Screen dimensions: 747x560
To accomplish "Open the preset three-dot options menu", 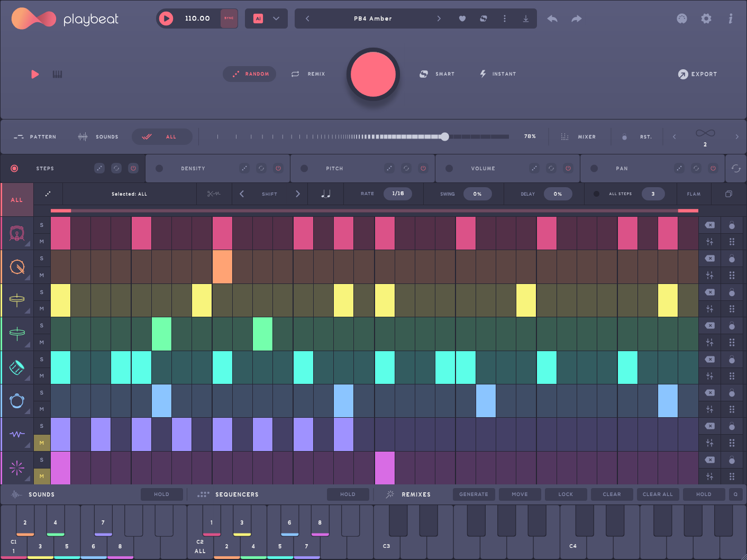I will pos(504,19).
